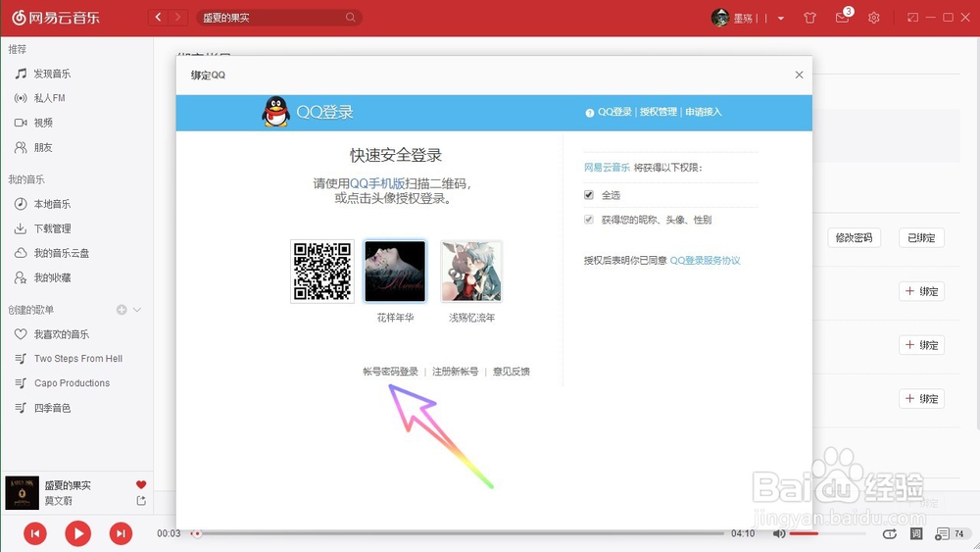The height and width of the screenshot is (552, 980).
Task: Click the NetEase Cloud Music logo
Action: (56, 18)
